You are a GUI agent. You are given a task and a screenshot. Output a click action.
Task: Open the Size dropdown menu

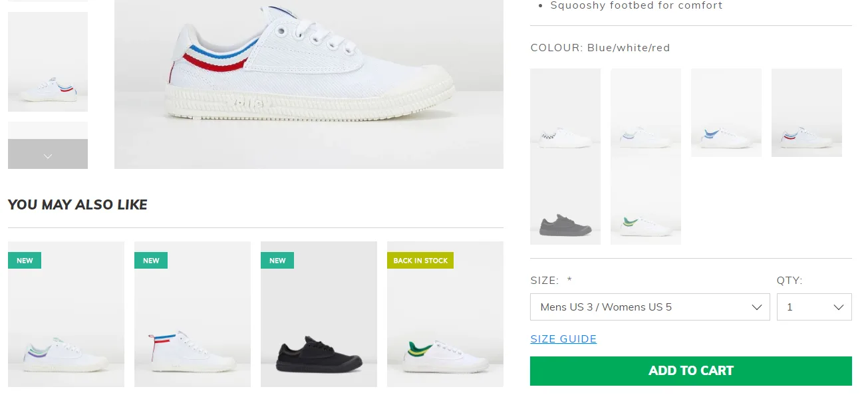click(x=649, y=307)
